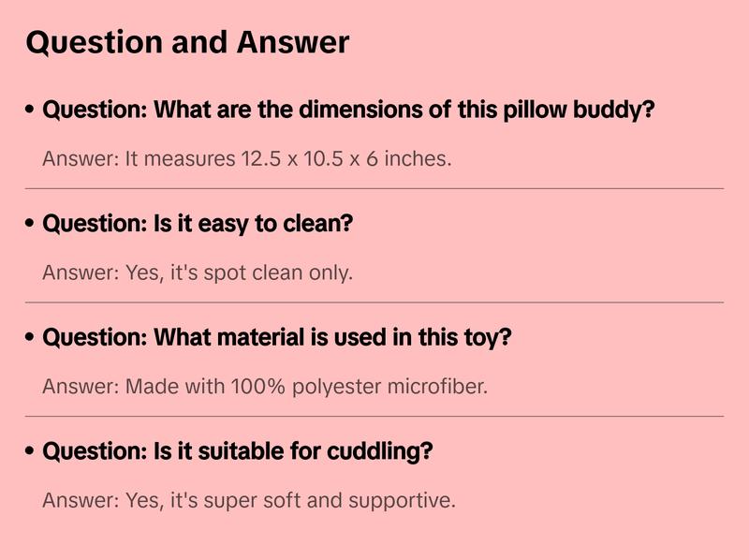749x560 pixels.
Task: Click the "Question and Answer" heading
Action: tap(187, 42)
